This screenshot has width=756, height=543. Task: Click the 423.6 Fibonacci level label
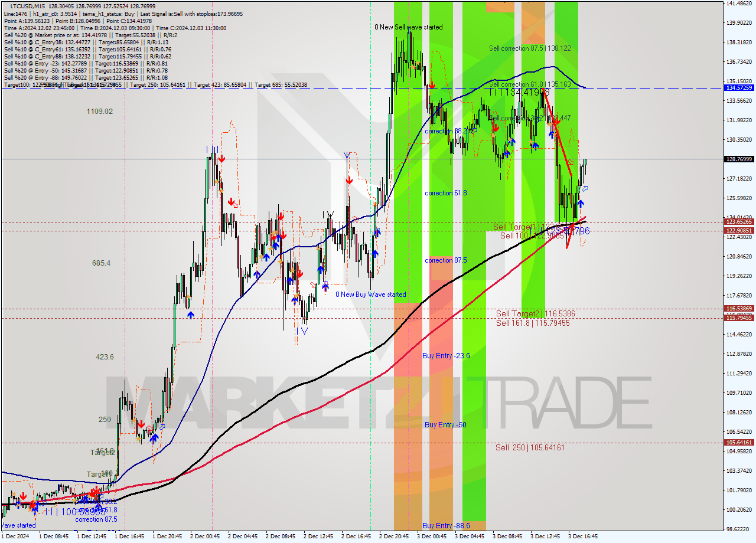pyautogui.click(x=105, y=356)
